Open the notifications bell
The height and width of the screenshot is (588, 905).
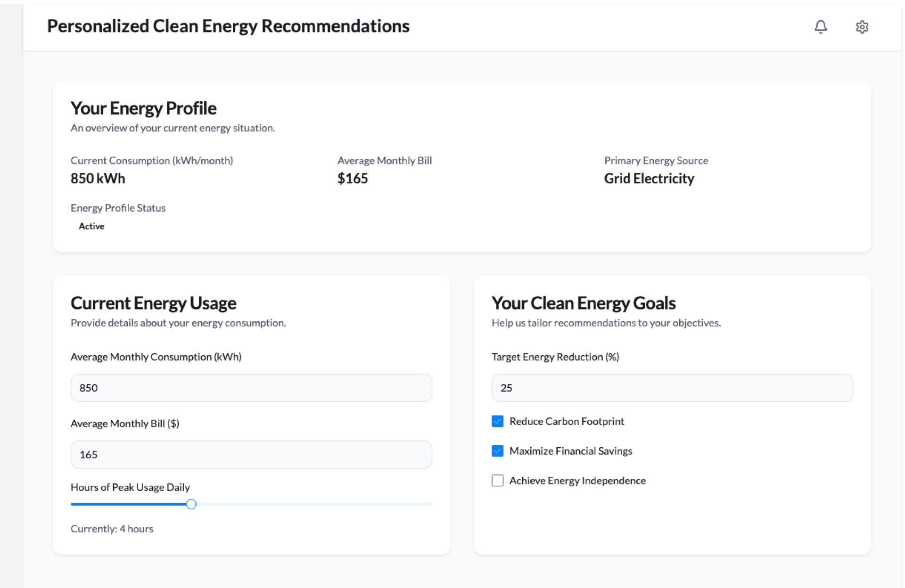pyautogui.click(x=821, y=27)
